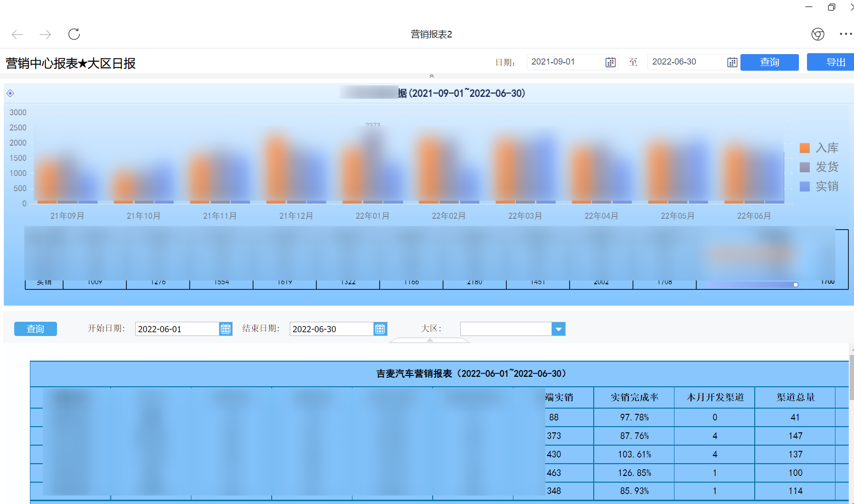
Task: Select cell 97.78%
Action: click(634, 418)
